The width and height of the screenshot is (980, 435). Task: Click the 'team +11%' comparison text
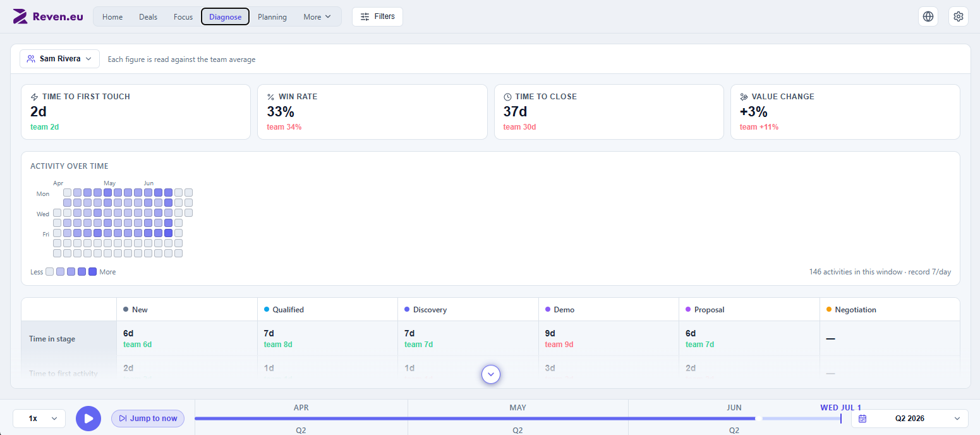(759, 127)
